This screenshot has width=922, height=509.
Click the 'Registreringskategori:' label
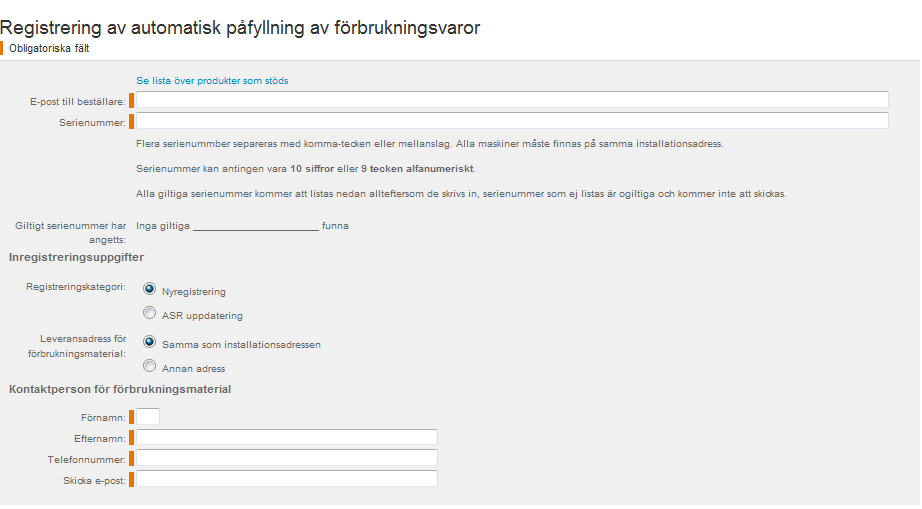point(76,287)
